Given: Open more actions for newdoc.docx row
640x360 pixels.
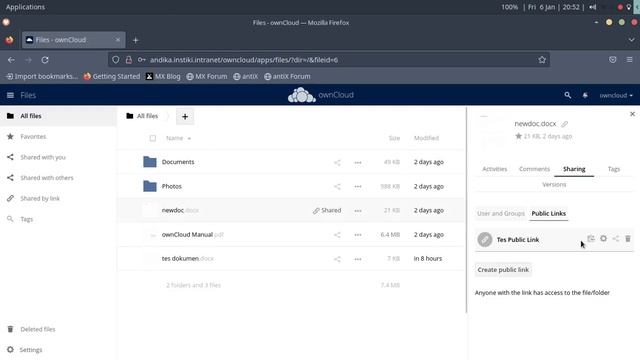Looking at the screenshot, I should pos(358,211).
